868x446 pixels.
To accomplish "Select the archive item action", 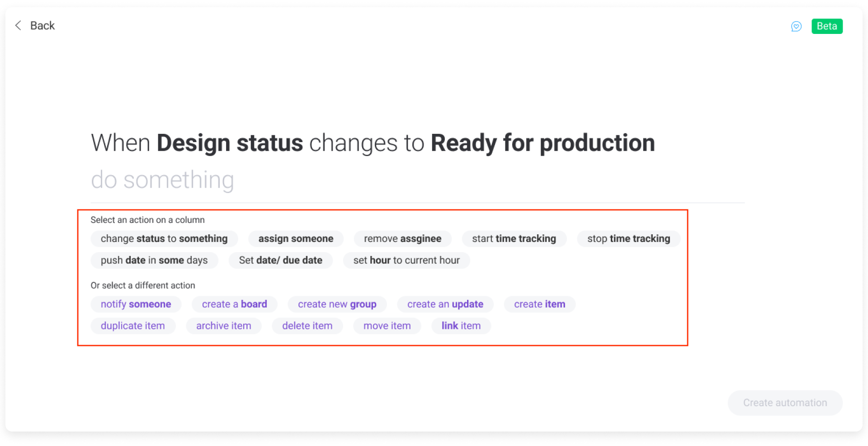I will 223,325.
